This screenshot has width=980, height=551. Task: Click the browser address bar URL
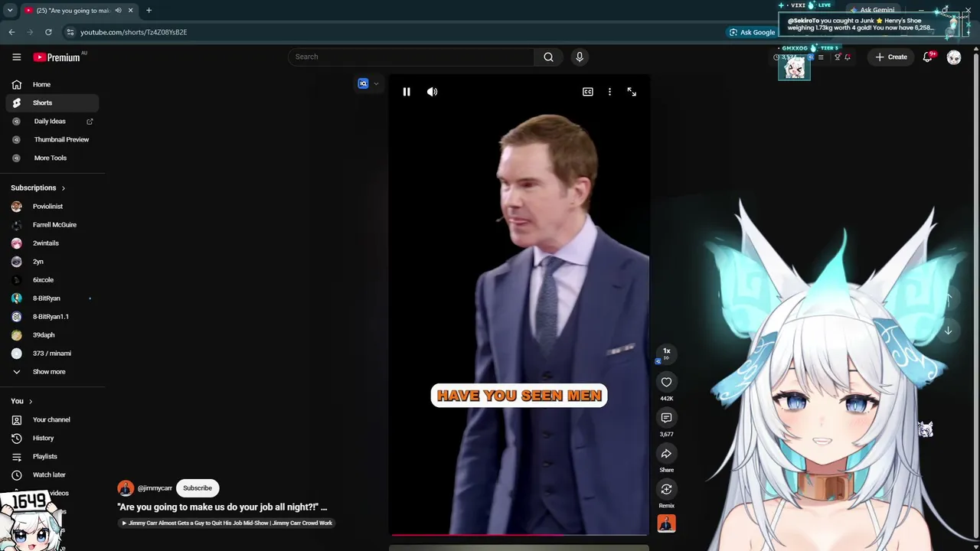[x=133, y=32]
